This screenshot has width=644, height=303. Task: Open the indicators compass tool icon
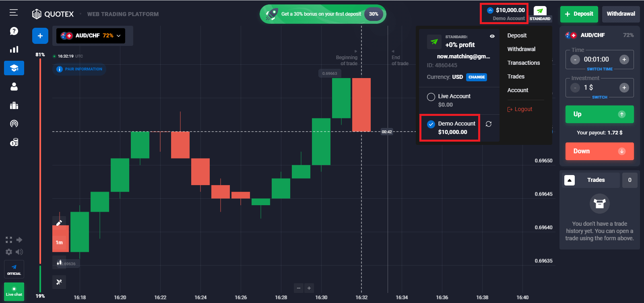click(x=59, y=282)
